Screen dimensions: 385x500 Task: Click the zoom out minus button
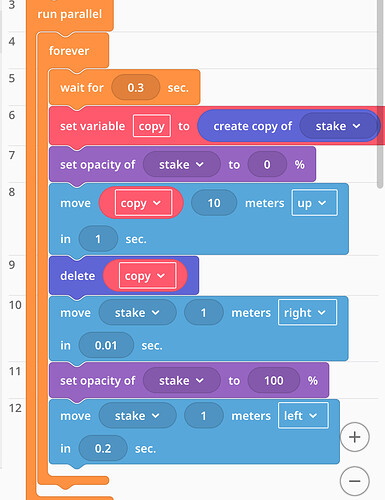(x=355, y=481)
